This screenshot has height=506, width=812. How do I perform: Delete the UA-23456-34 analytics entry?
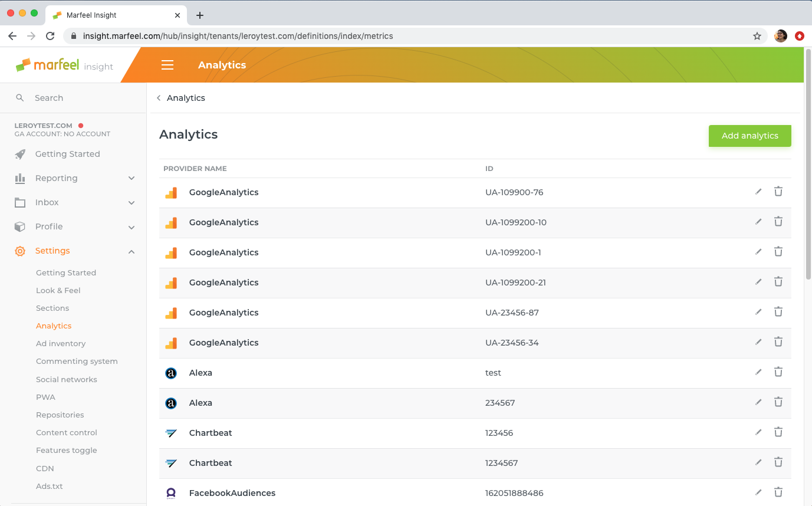pyautogui.click(x=778, y=342)
